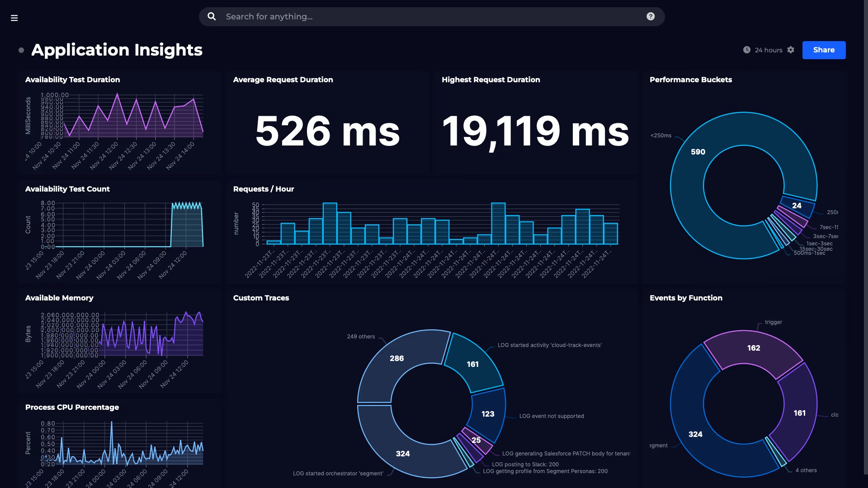868x488 pixels.
Task: Click the 162 trigger slice in Events by Function
Action: pos(753,348)
